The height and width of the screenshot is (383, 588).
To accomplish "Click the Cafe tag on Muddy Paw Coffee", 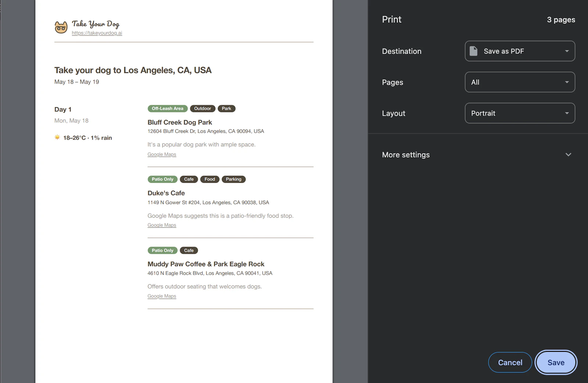I will [189, 250].
